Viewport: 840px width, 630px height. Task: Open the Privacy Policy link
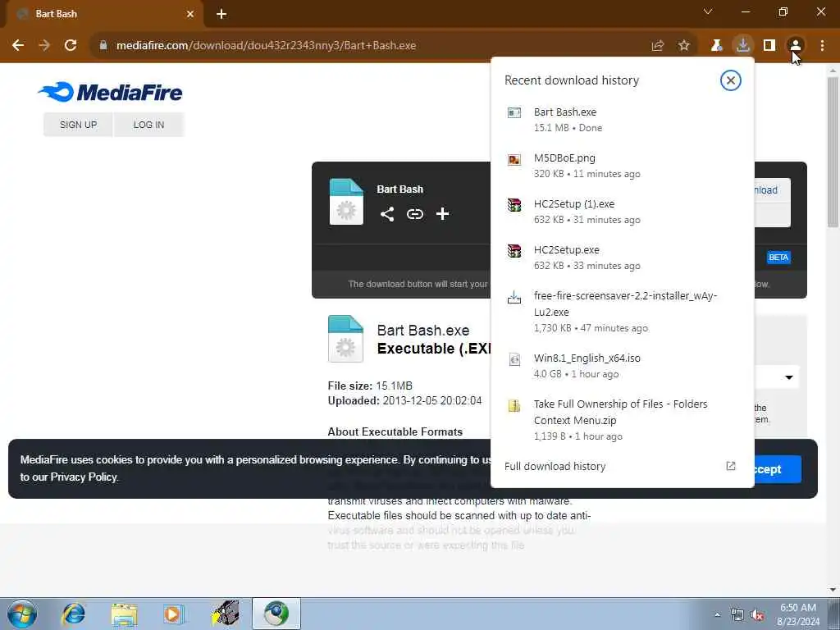[84, 477]
